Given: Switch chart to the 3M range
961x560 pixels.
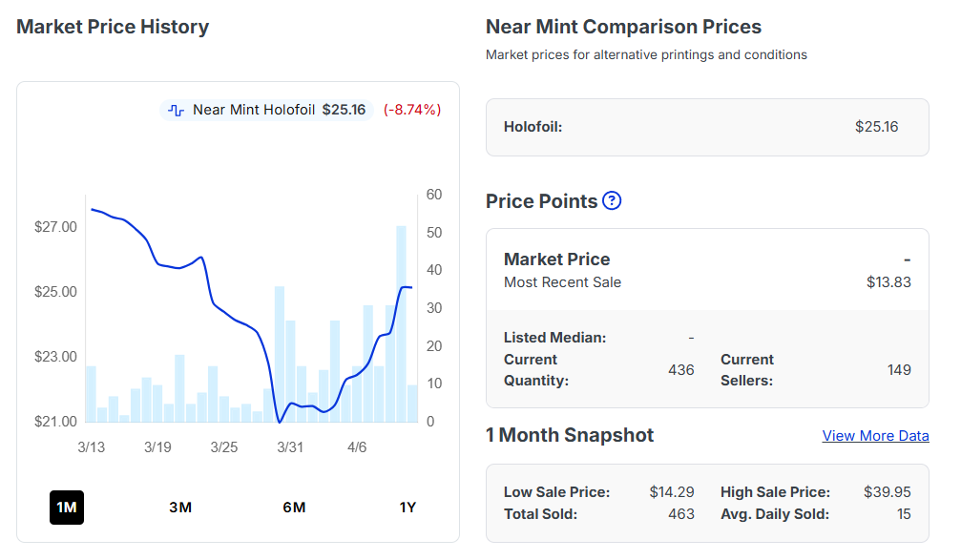Looking at the screenshot, I should tap(180, 508).
